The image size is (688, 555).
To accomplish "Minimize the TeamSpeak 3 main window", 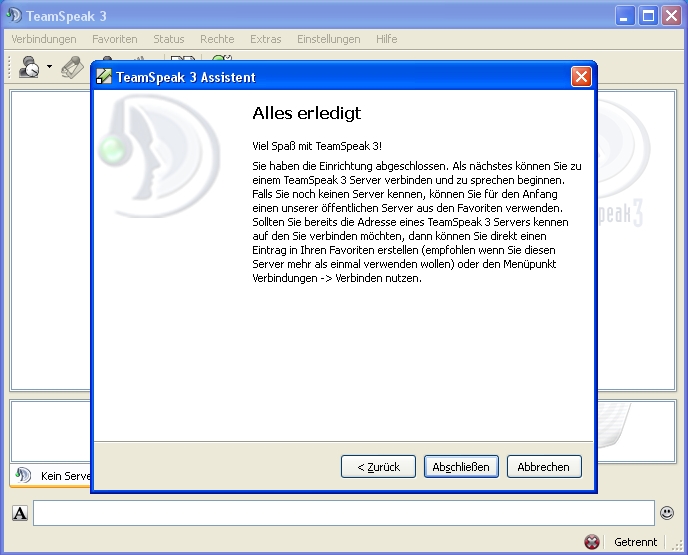I will (624, 16).
